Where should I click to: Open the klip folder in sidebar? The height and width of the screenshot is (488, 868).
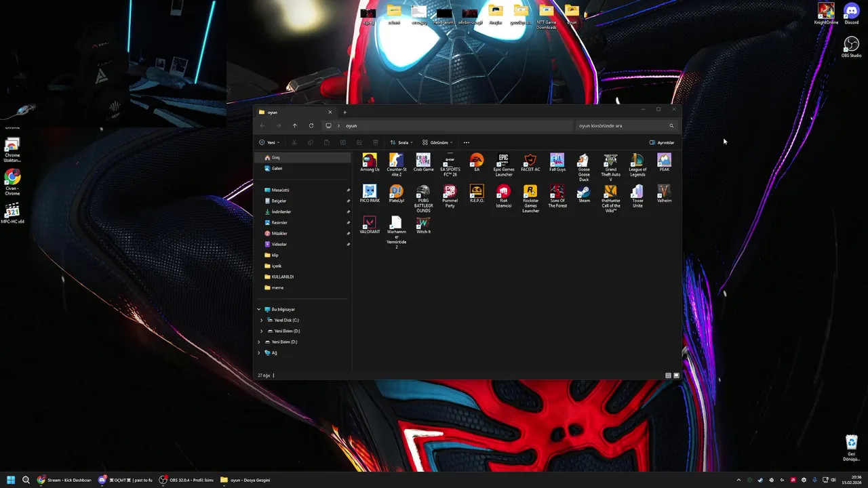302,255
